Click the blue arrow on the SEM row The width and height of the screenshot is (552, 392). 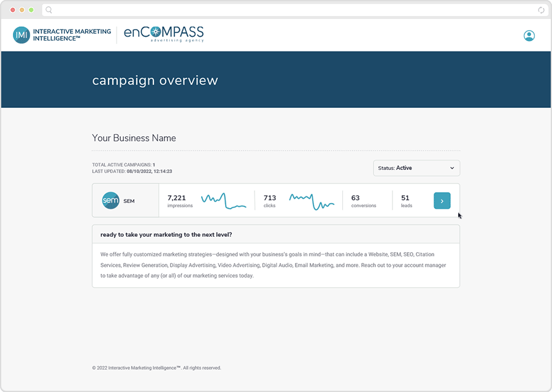[442, 201]
